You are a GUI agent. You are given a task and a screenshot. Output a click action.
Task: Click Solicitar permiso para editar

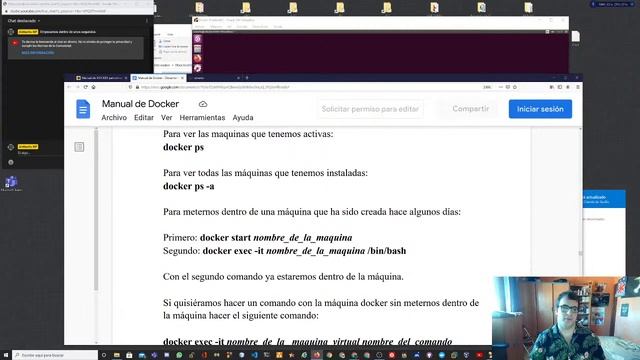(x=370, y=109)
